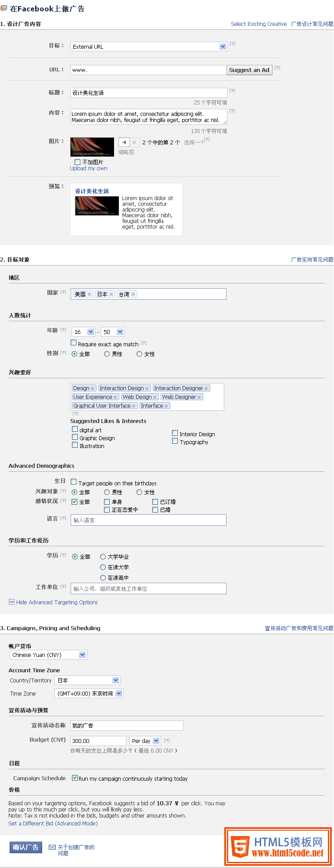Select 女性 radio under 性别

tap(139, 354)
